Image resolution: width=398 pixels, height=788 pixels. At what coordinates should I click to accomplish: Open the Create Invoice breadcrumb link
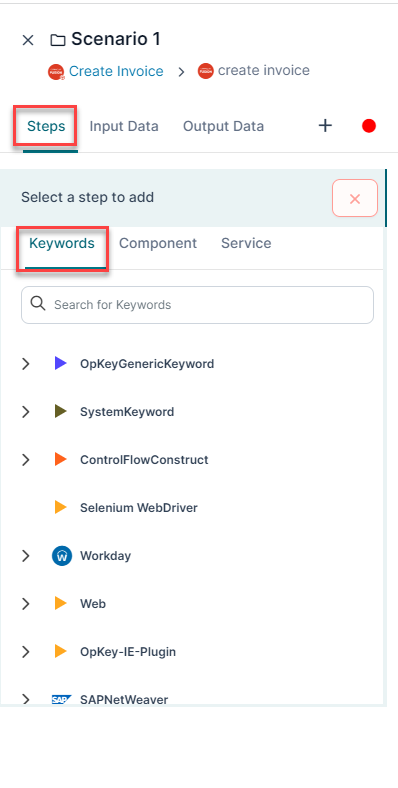click(116, 71)
